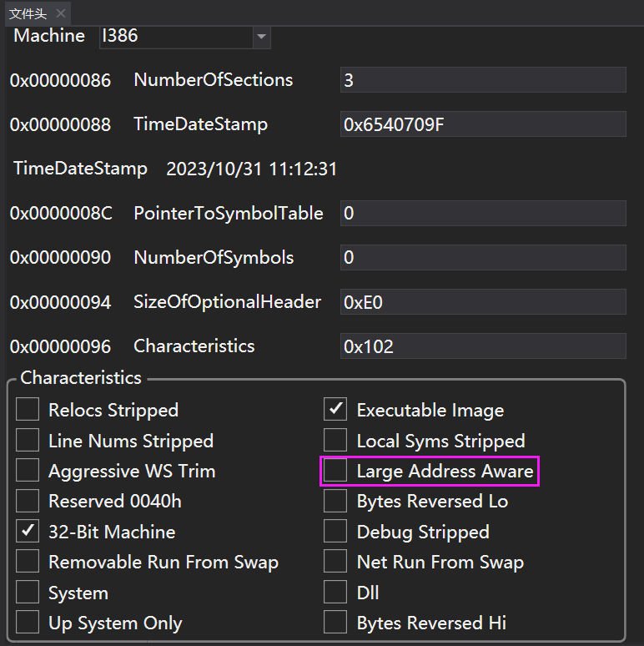Edit the PointerToSymbolTable field
Image resolution: width=644 pixels, height=646 pixels.
(483, 213)
